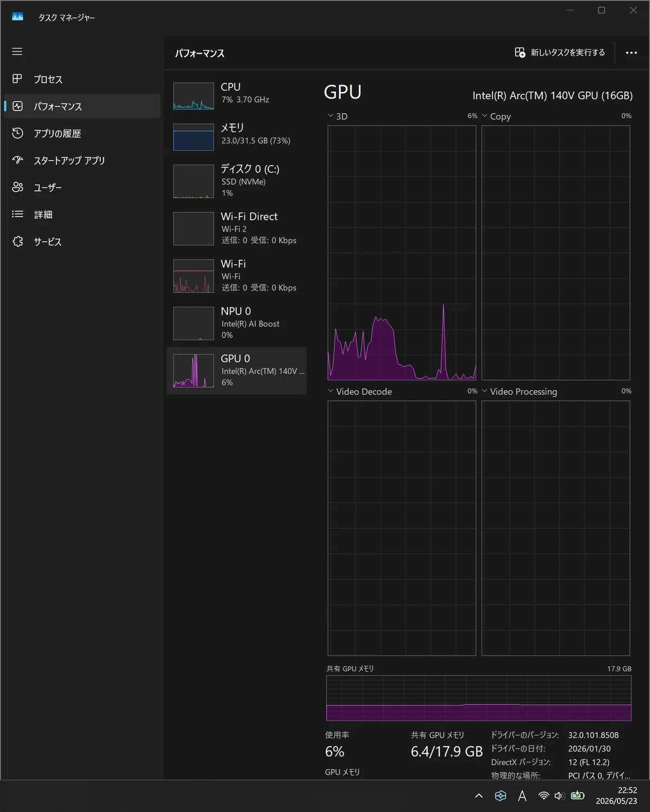Click the Intel(R) Arc(TM) 140V GPU (16GB) title
The width and height of the screenshot is (650, 812).
click(x=552, y=96)
